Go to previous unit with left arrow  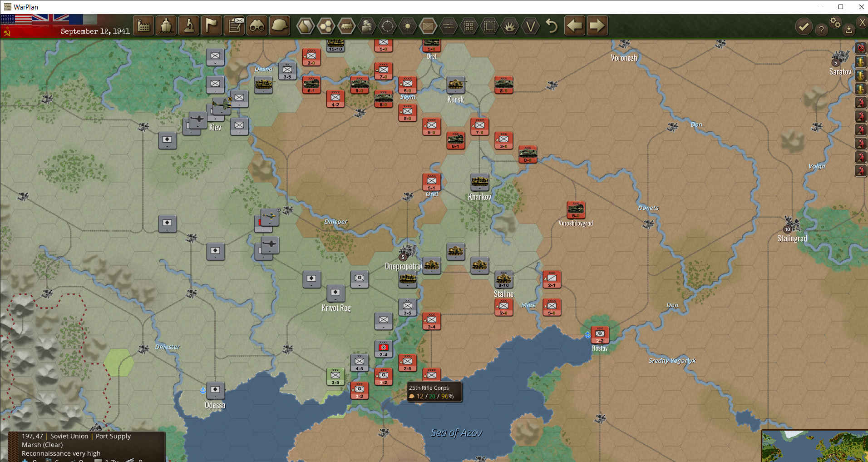point(574,26)
